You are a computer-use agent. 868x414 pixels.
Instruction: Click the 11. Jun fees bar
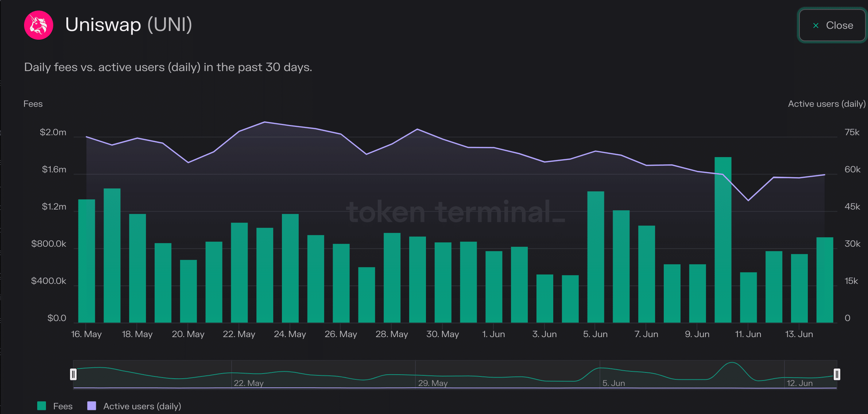748,297
